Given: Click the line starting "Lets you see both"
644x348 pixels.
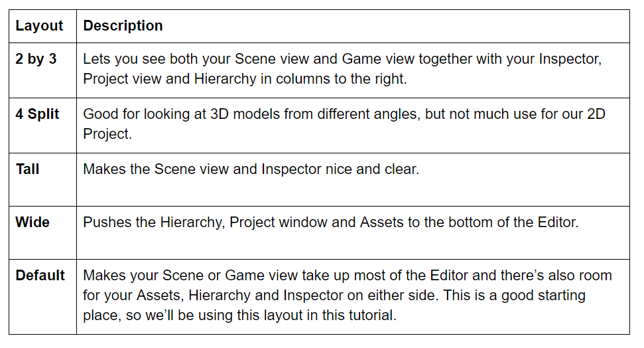Looking at the screenshot, I should (x=342, y=59).
